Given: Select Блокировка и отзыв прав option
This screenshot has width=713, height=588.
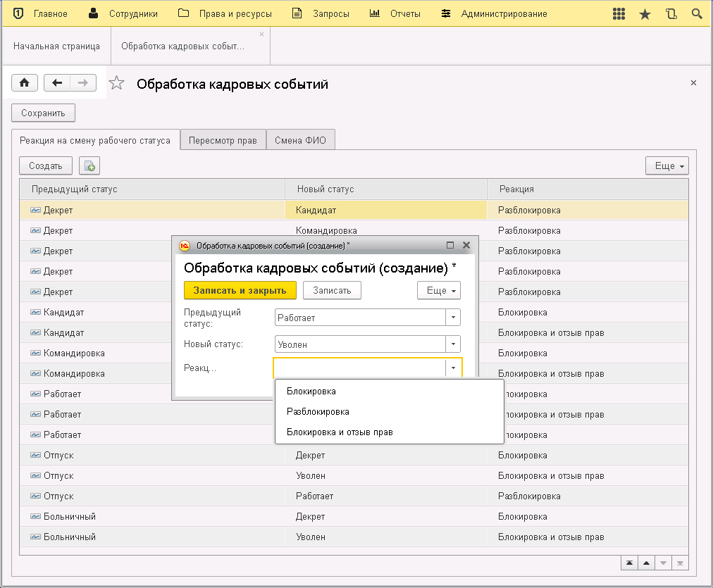Looking at the screenshot, I should (340, 432).
